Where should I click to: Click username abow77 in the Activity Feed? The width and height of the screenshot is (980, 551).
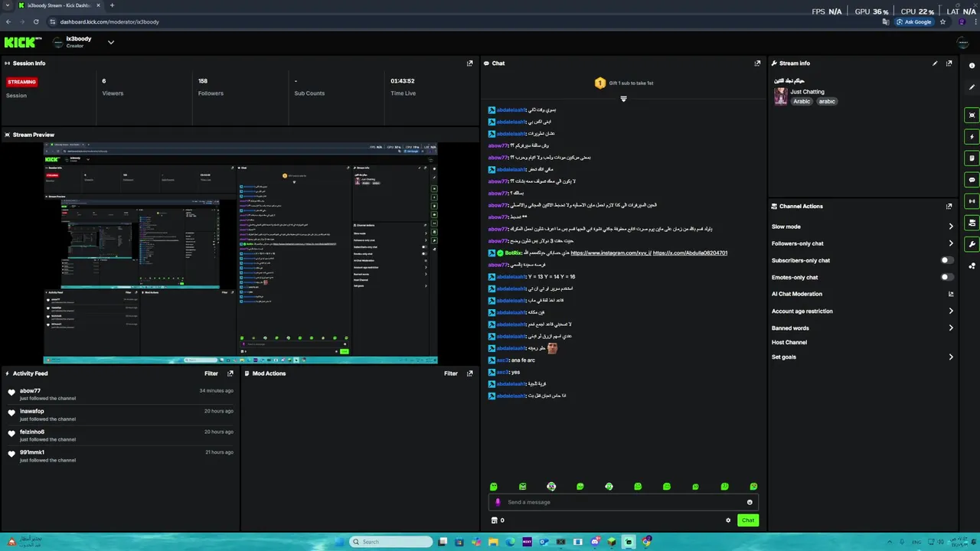(30, 390)
